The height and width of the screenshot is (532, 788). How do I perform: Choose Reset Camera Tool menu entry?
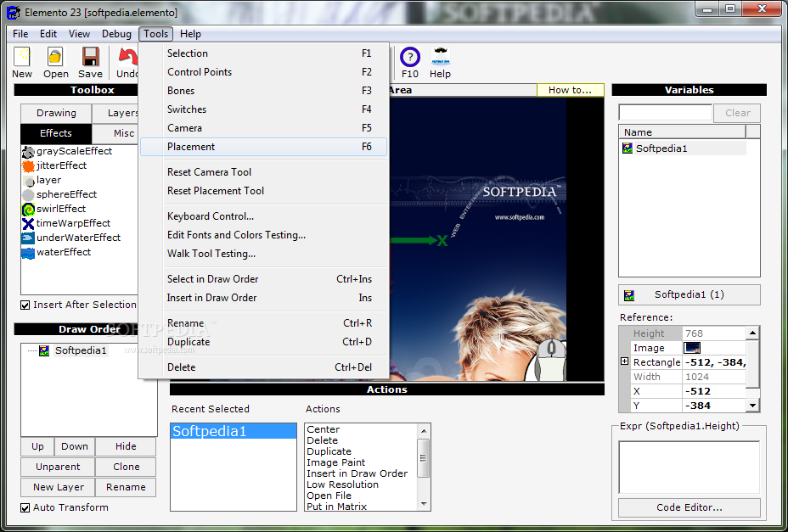click(x=263, y=171)
